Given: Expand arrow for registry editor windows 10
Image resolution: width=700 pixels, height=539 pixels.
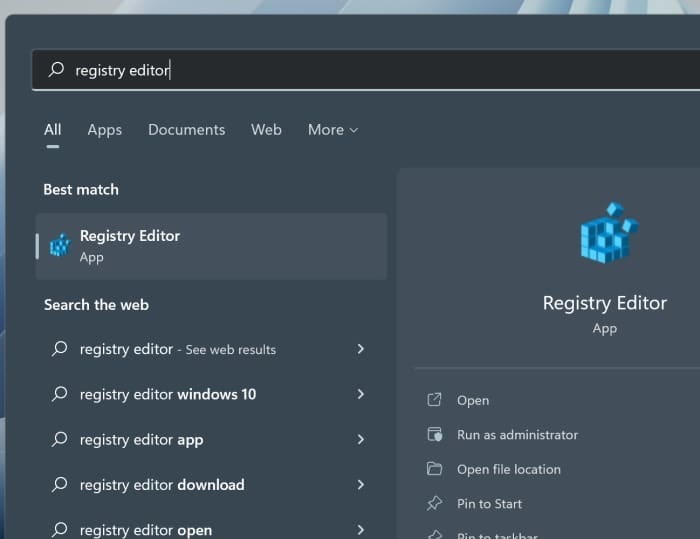Looking at the screenshot, I should (361, 394).
